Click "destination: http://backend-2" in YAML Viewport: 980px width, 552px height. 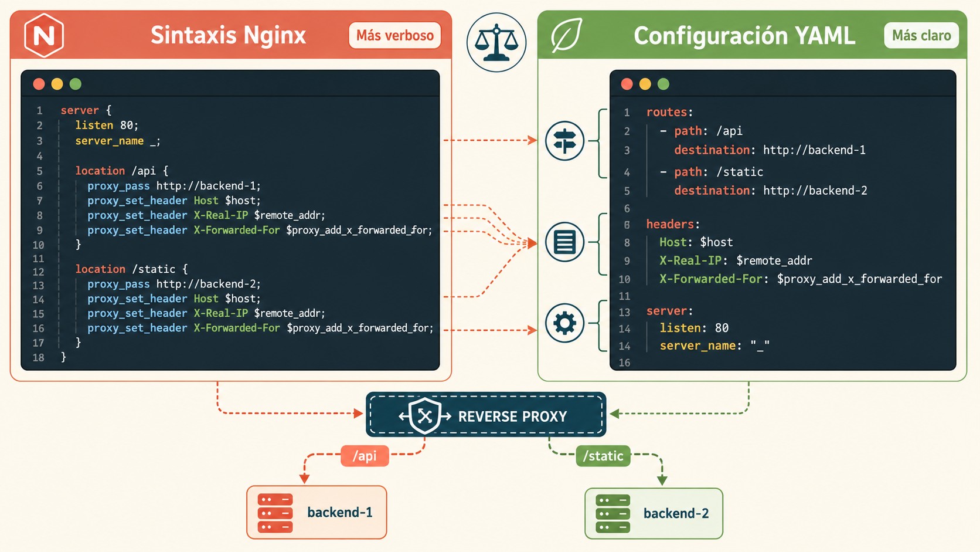click(x=771, y=191)
